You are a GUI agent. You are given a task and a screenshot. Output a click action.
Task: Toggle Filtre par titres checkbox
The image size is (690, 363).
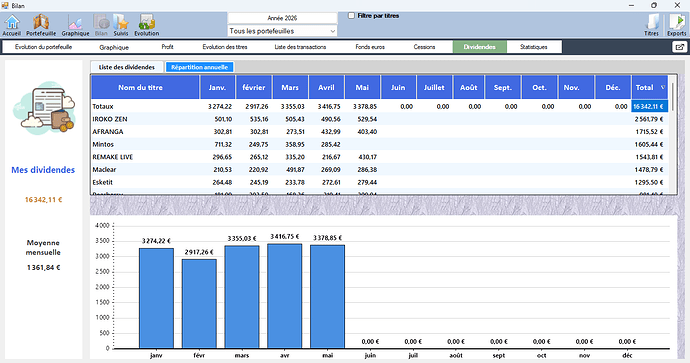(351, 15)
